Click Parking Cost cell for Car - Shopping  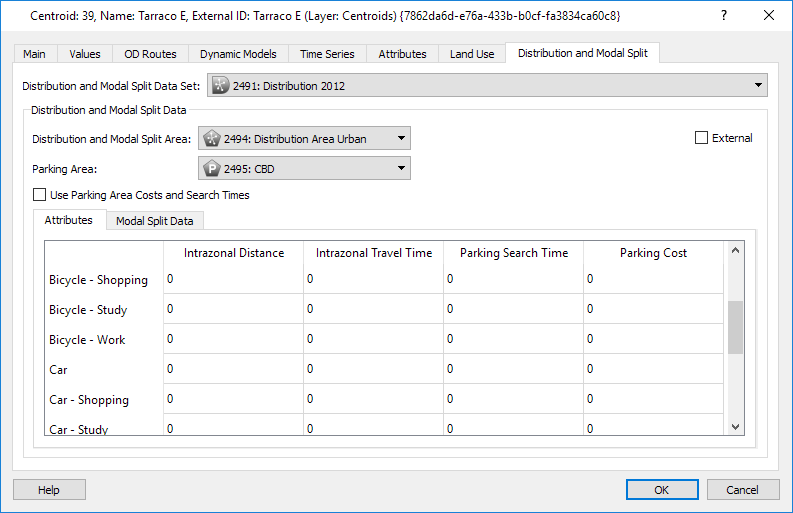(x=653, y=399)
